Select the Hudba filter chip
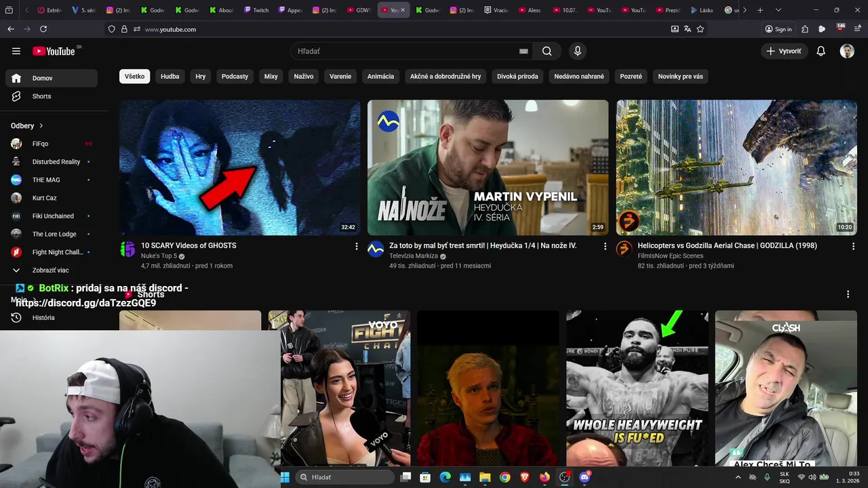The image size is (868, 488). [170, 77]
